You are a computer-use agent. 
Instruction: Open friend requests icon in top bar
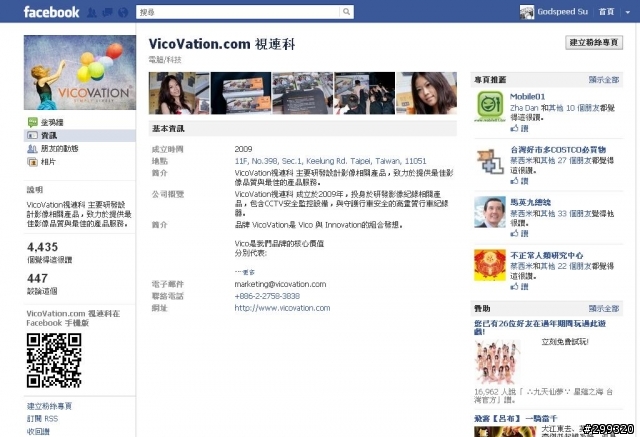click(x=92, y=13)
